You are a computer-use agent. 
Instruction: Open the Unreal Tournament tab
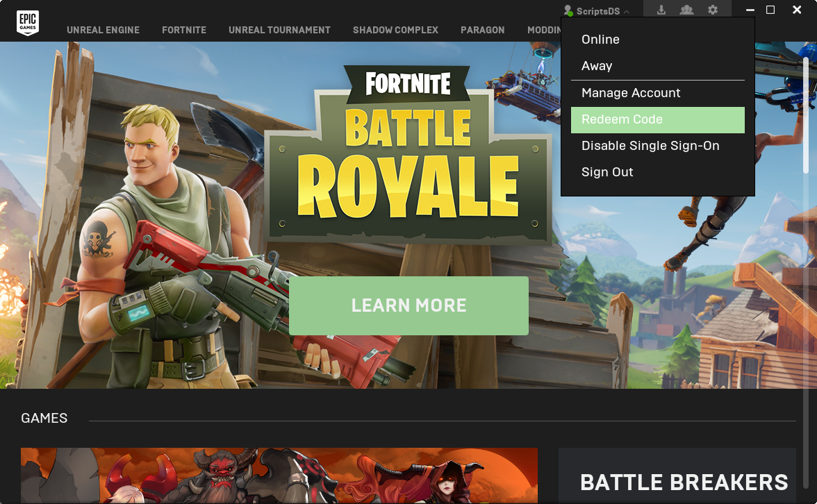pos(279,31)
